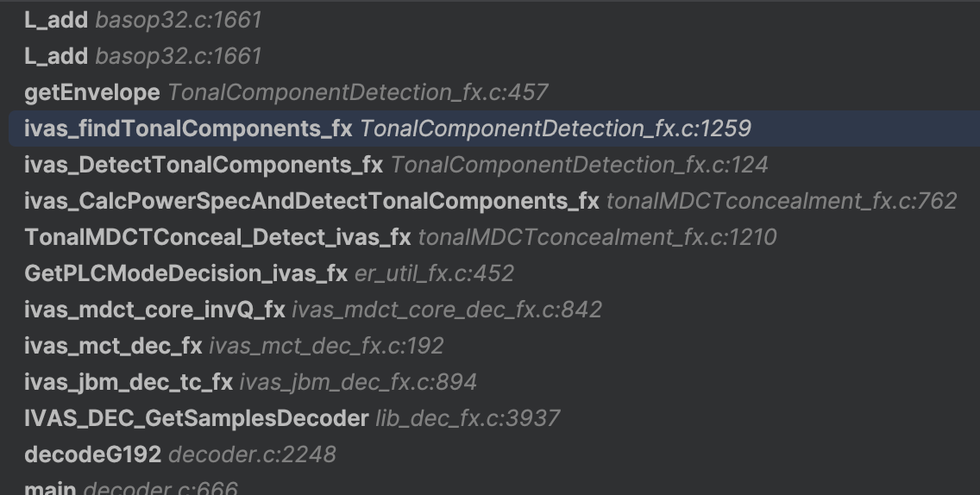The height and width of the screenshot is (495, 980).
Task: Click the decoder.c:2248 file reference
Action: (252, 454)
